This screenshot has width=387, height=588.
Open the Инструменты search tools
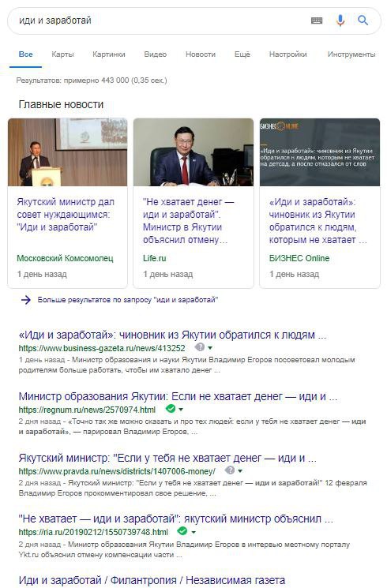coord(351,54)
